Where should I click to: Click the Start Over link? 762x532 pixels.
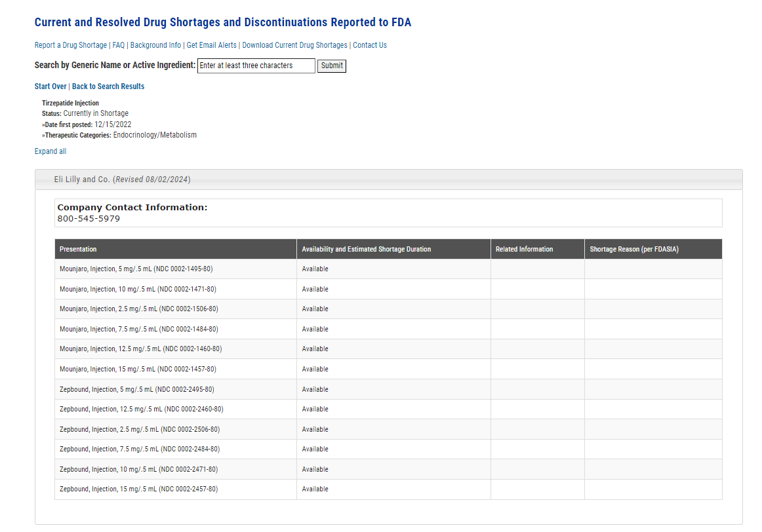pyautogui.click(x=50, y=86)
